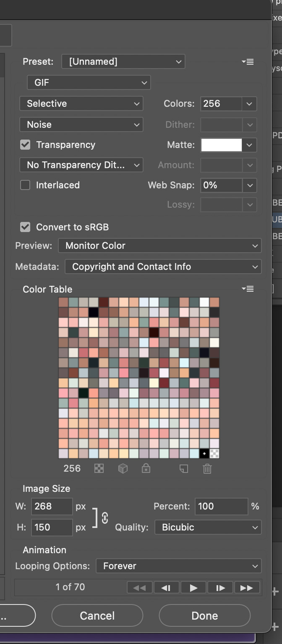The width and height of the screenshot is (282, 644).
Task: Expand the Web Snap percentage dropdown arrow
Action: click(x=249, y=185)
